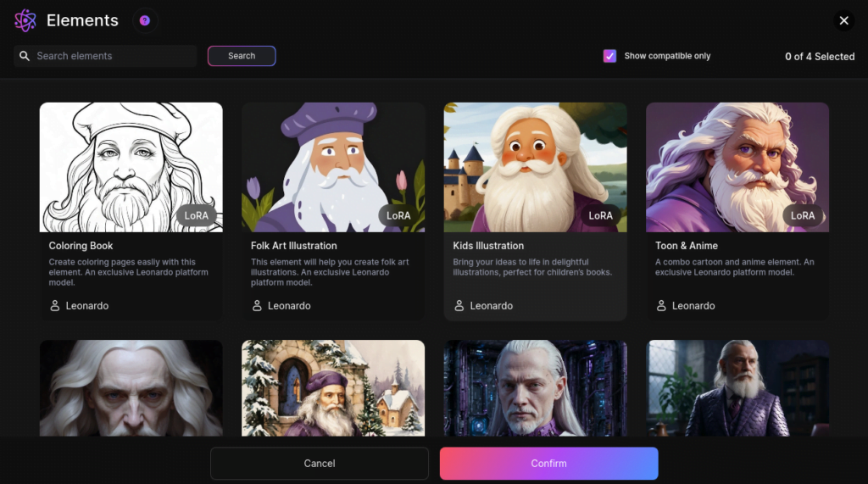The image size is (868, 484).
Task: Click the Elements atom logo icon
Action: [25, 20]
